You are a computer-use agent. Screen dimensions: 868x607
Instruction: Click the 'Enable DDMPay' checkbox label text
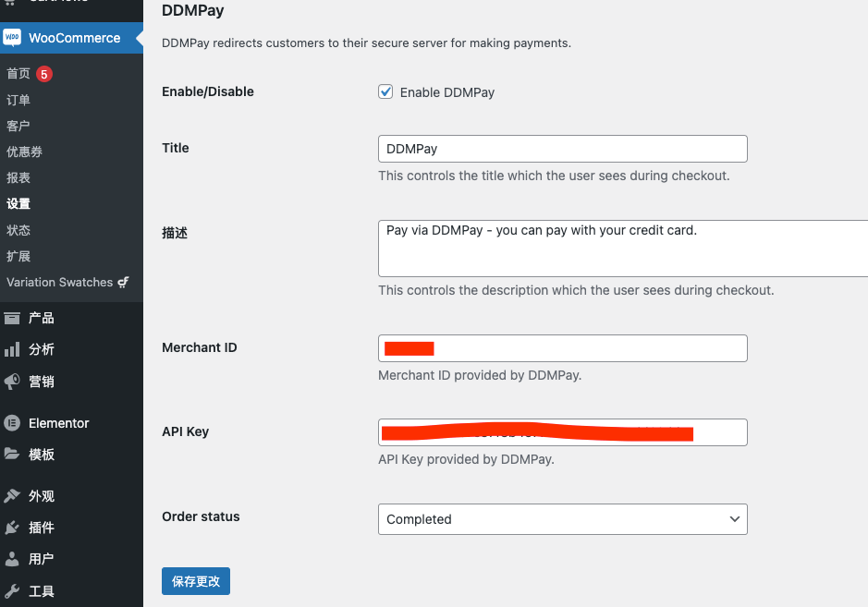[x=447, y=92]
